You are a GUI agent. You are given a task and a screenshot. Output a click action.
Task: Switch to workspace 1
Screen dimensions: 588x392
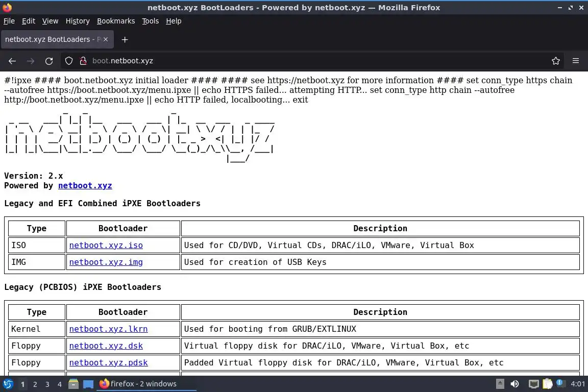(23, 384)
